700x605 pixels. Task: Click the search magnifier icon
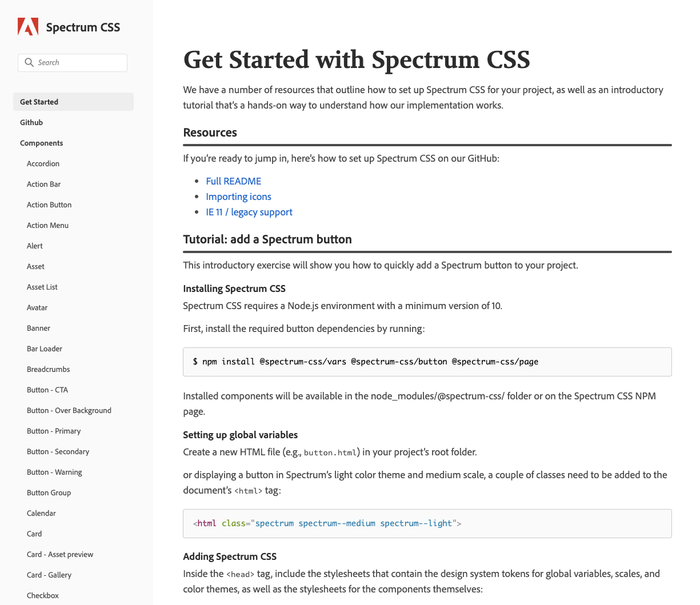coord(29,62)
